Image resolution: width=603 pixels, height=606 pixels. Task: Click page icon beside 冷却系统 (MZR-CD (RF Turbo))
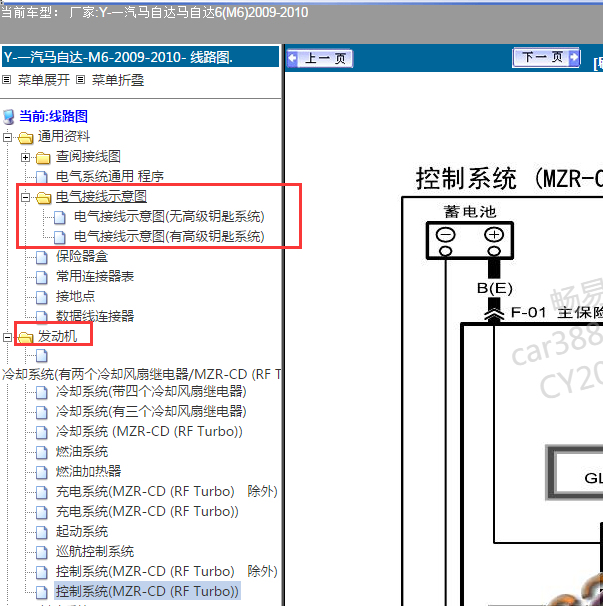pyautogui.click(x=41, y=432)
